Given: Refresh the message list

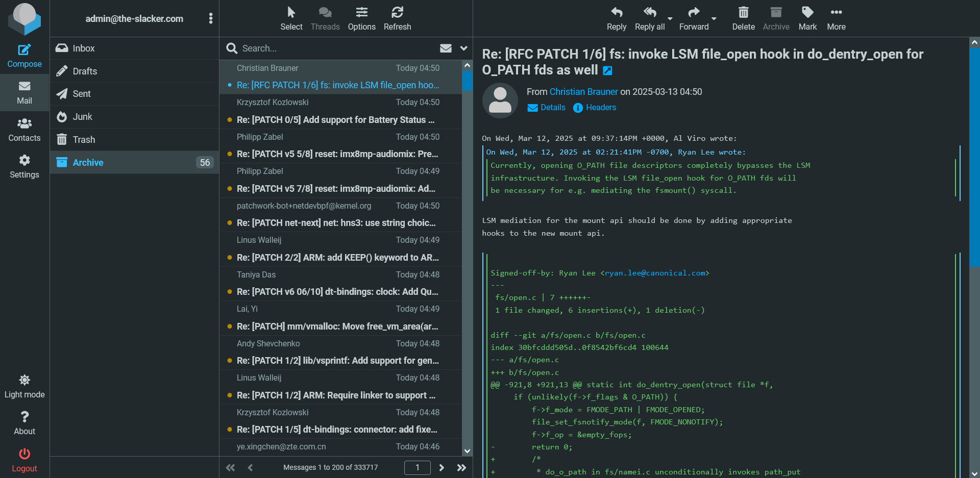Looking at the screenshot, I should coord(398,18).
